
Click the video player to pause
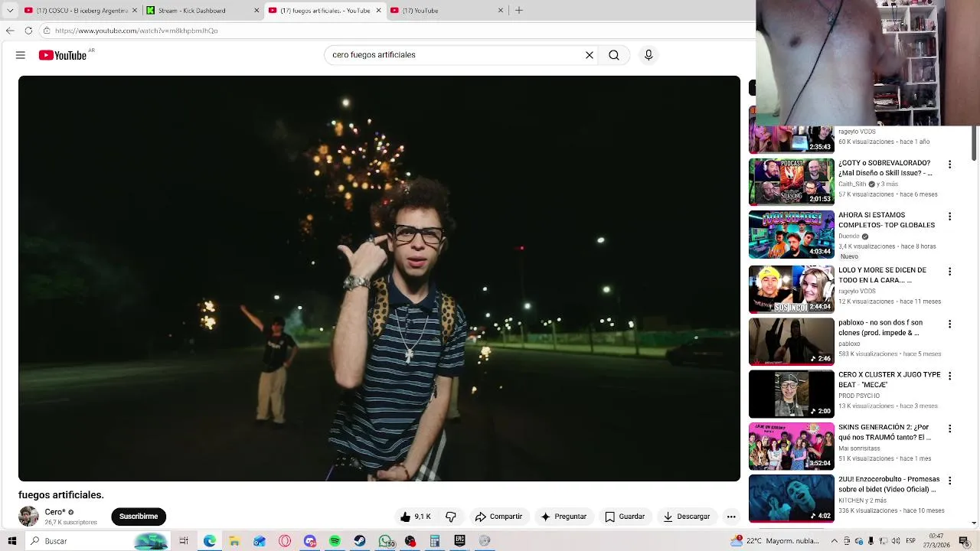pos(379,279)
